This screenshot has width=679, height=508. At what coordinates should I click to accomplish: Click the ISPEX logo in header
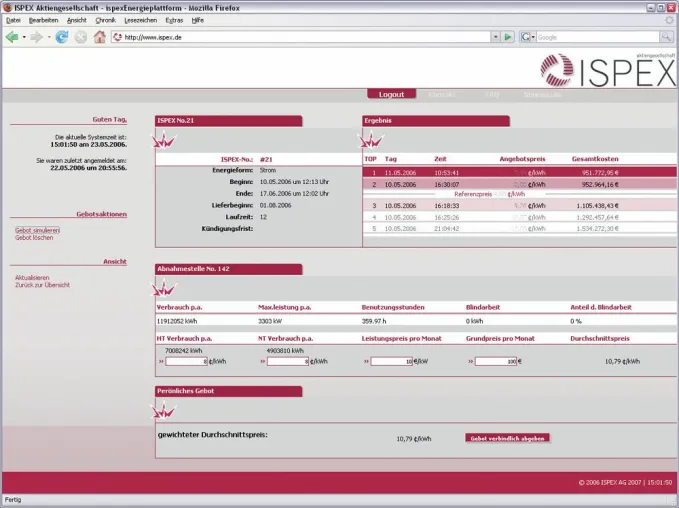click(x=608, y=69)
